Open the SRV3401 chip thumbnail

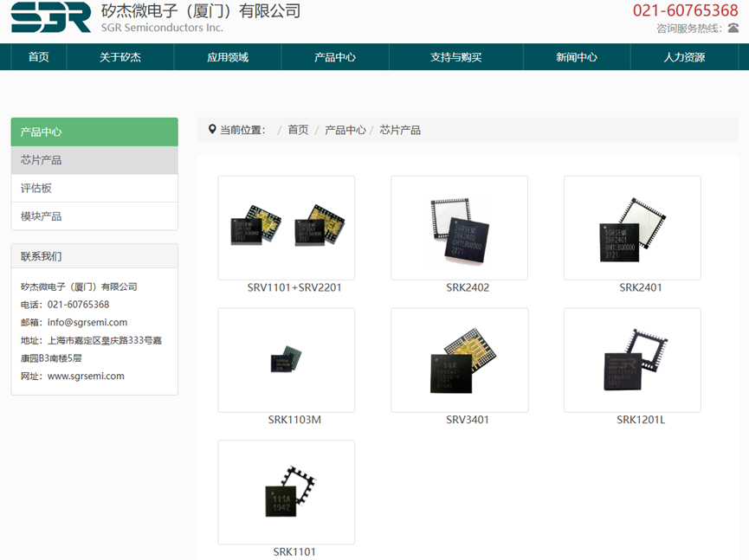click(460, 360)
